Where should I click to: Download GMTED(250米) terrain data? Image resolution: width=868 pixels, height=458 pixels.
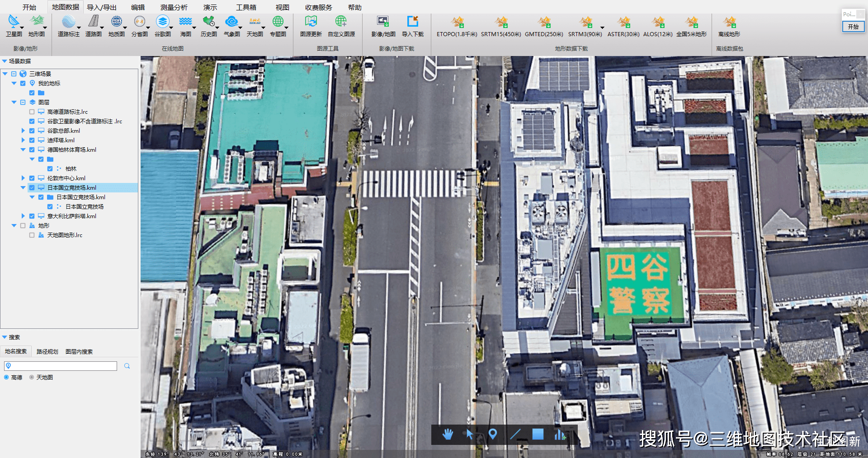[x=544, y=26]
